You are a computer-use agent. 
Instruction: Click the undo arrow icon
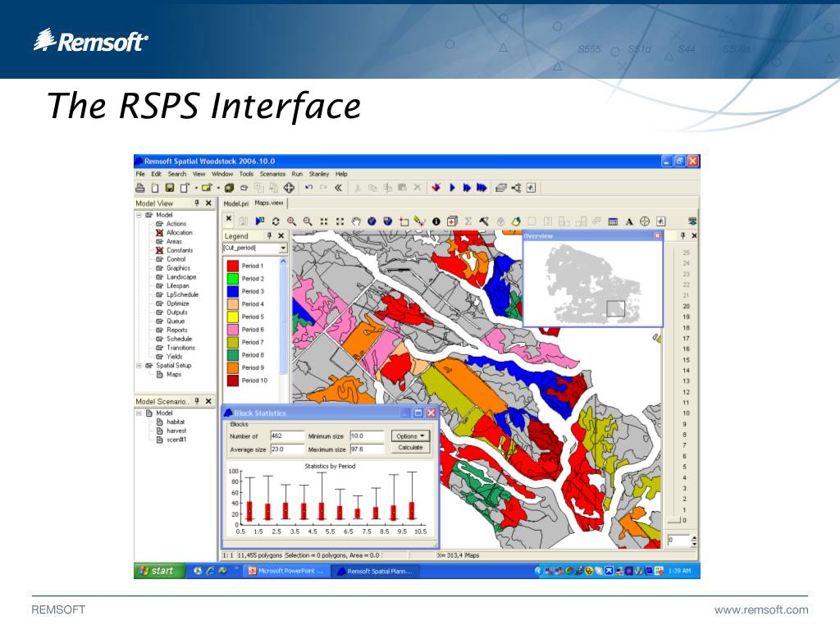[308, 188]
